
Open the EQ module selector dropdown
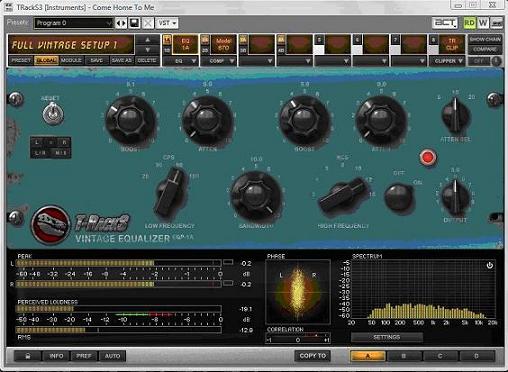coord(180,61)
